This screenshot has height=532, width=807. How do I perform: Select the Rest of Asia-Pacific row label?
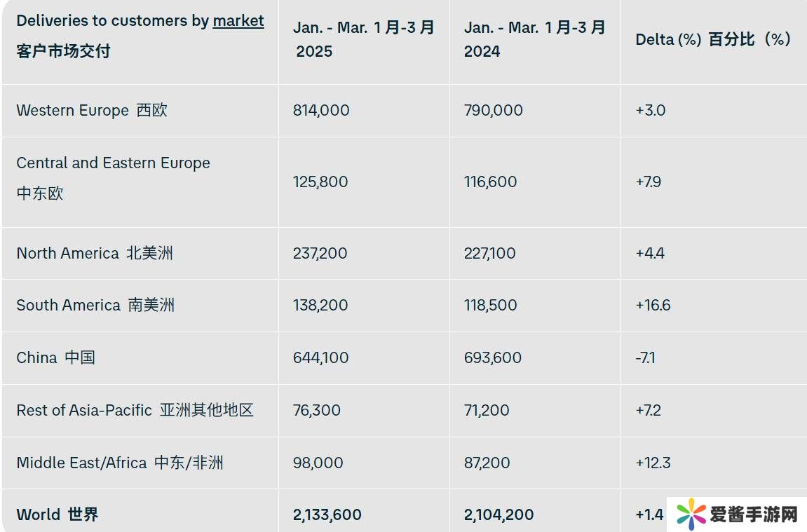[135, 410]
